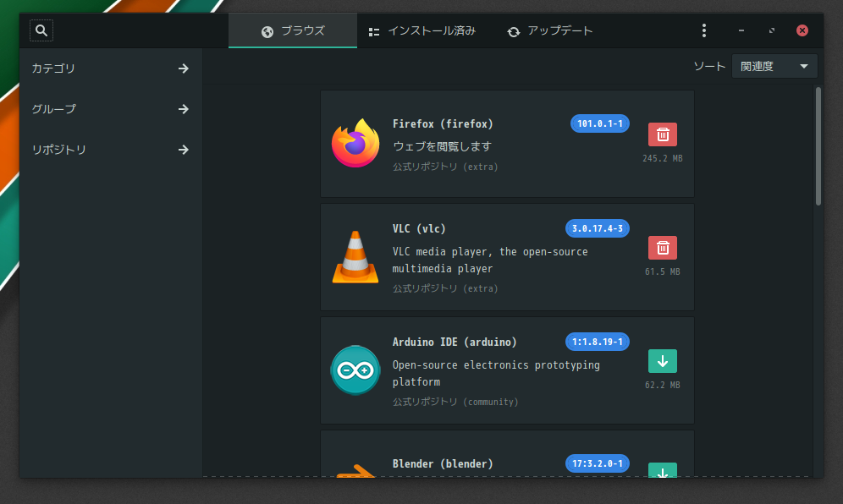Click the VLC cone icon
The width and height of the screenshot is (843, 504).
point(355,257)
